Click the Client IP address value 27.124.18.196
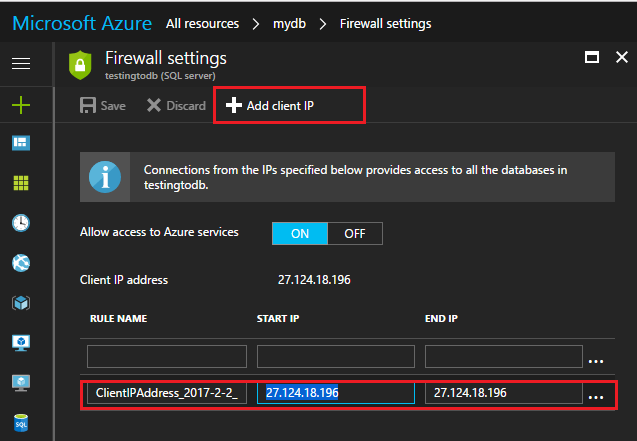Image resolution: width=637 pixels, height=441 pixels. coord(314,280)
